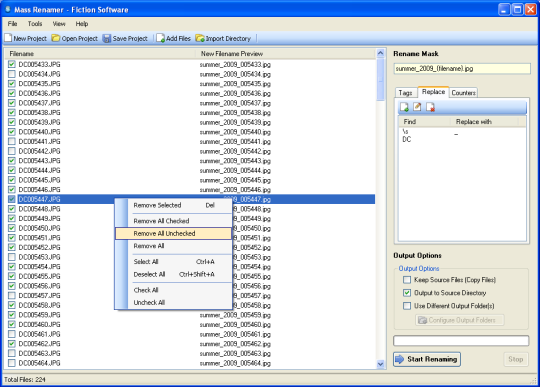The width and height of the screenshot is (540, 387).
Task: Click the Import Directory button label
Action: (x=228, y=39)
